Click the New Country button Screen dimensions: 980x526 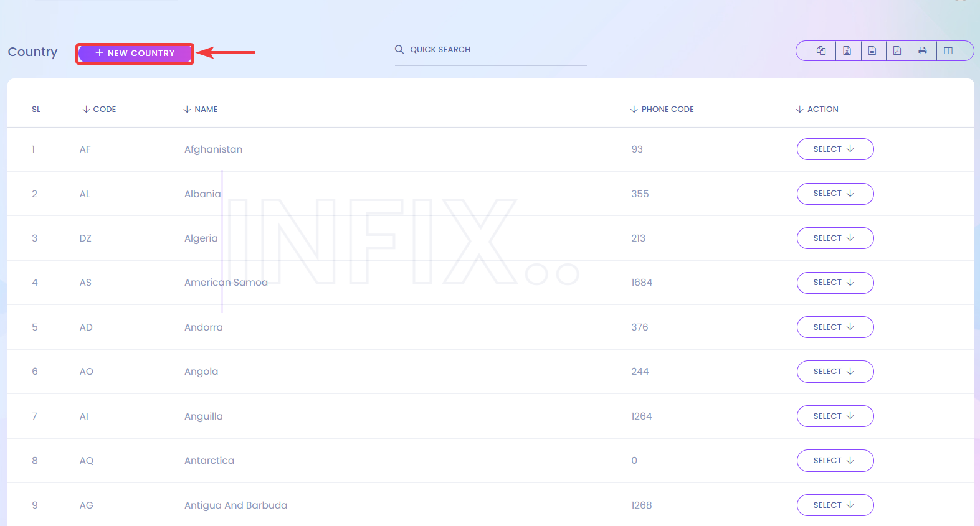(135, 54)
